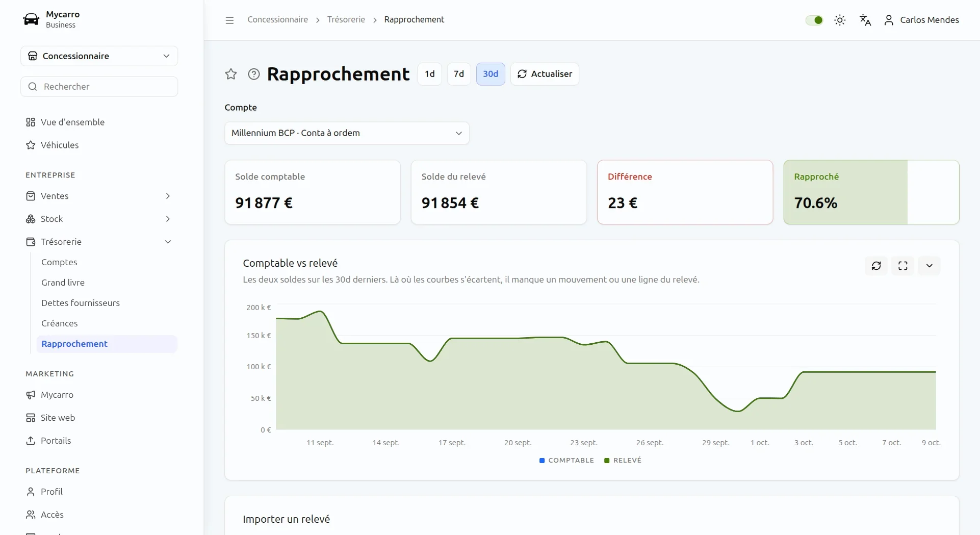Open Site web in sidebar

(x=99, y=418)
